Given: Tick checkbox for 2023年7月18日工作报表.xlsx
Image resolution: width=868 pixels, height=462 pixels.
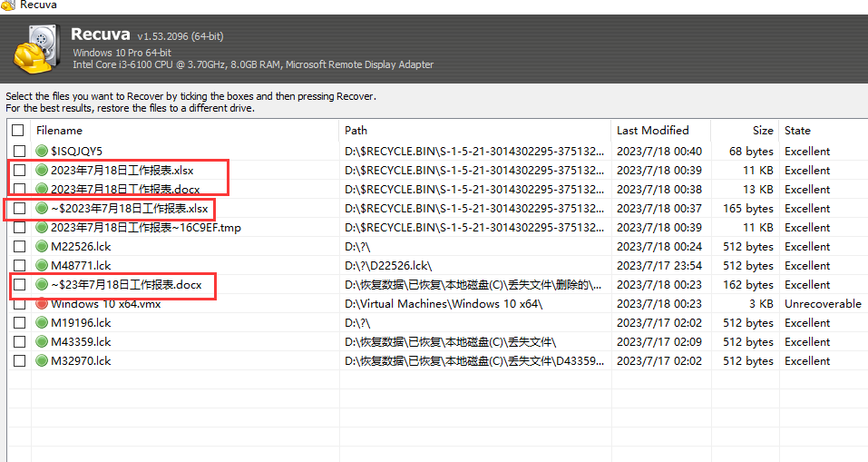Looking at the screenshot, I should pyautogui.click(x=19, y=170).
